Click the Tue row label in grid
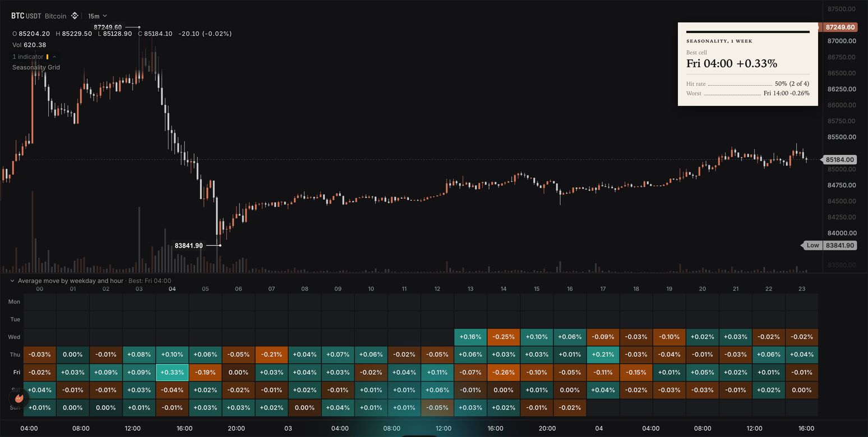Screen dimensions: 868x437 [x=15, y=319]
